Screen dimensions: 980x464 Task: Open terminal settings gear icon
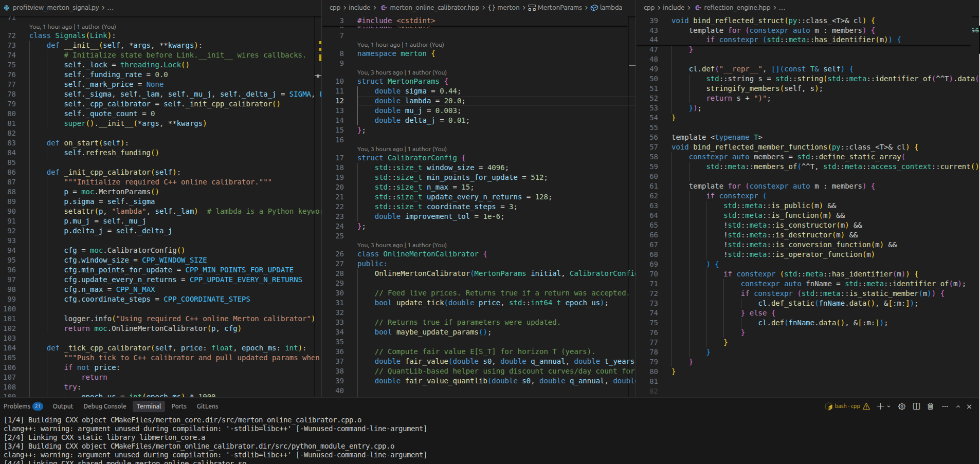pyautogui.click(x=902, y=406)
